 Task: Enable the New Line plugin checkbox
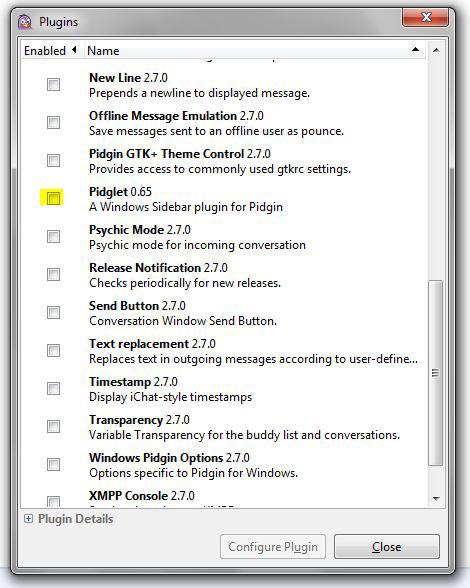pos(53,84)
